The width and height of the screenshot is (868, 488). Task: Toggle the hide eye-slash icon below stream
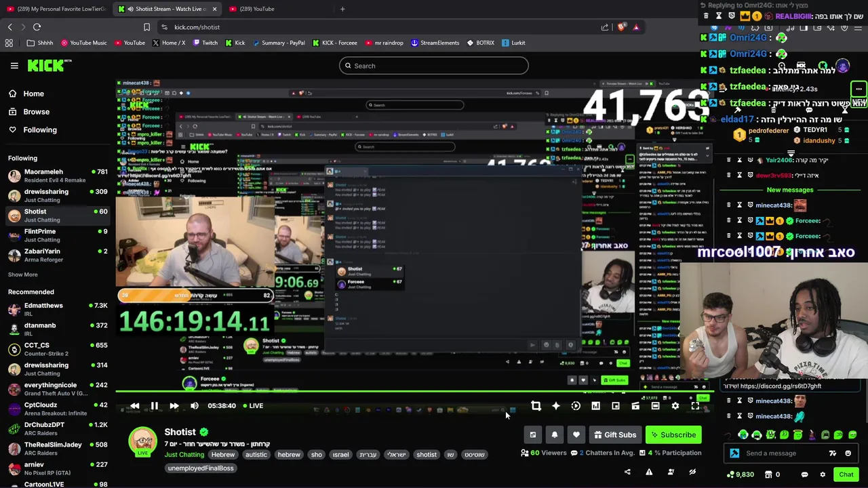point(692,472)
